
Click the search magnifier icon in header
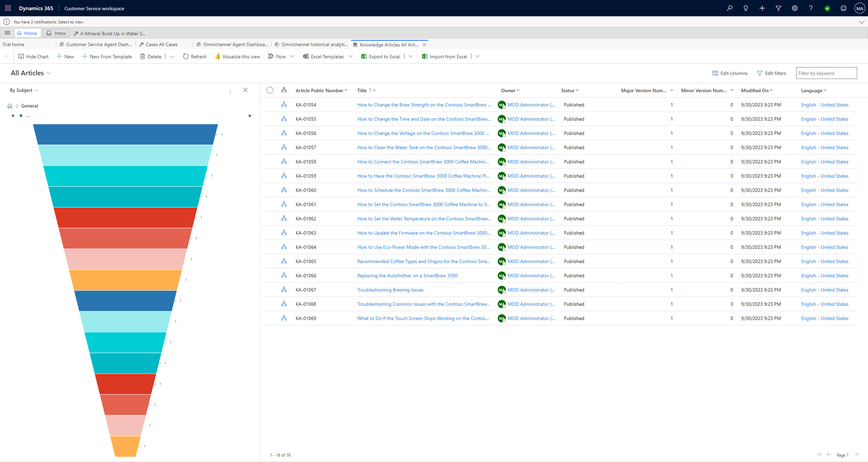coord(730,8)
